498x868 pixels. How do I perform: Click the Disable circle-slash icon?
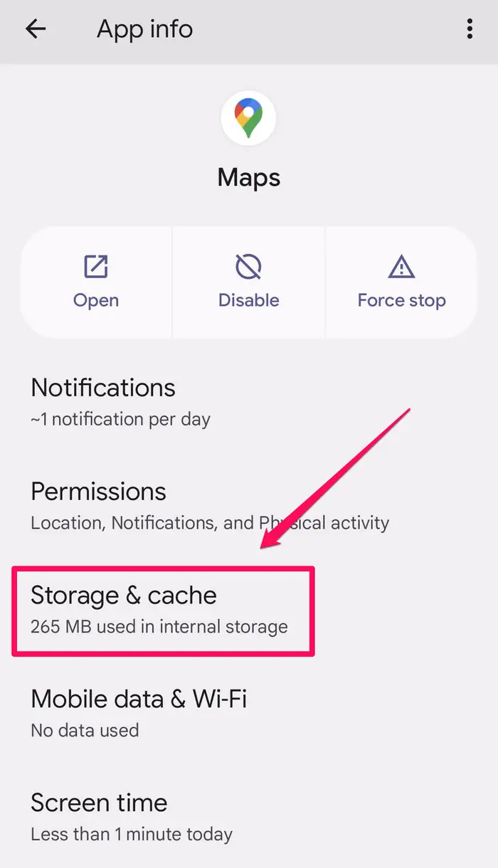pyautogui.click(x=248, y=267)
